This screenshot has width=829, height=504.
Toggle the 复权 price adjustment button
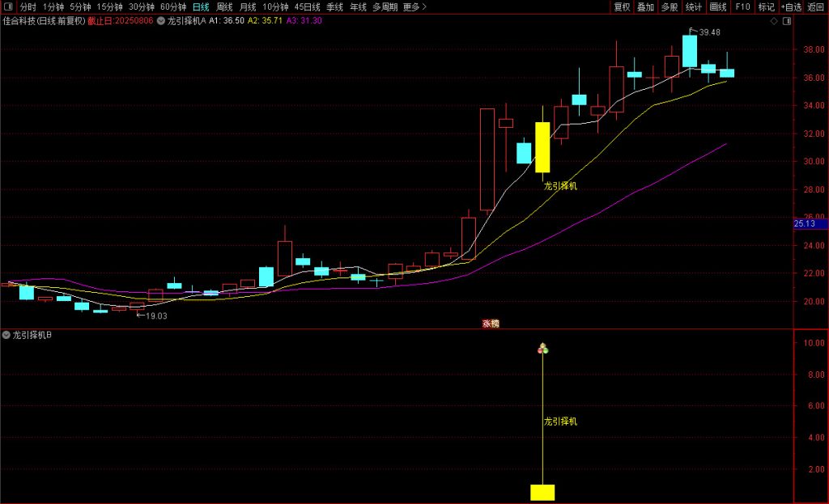click(622, 7)
